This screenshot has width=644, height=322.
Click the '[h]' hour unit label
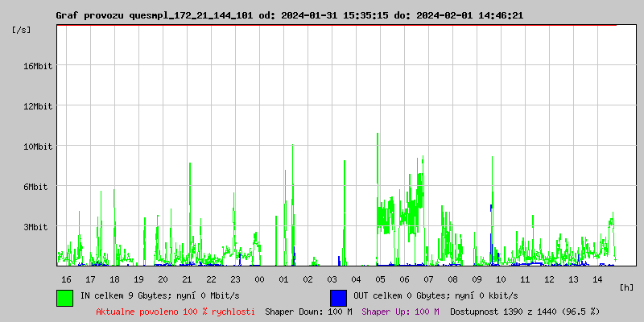point(626,287)
